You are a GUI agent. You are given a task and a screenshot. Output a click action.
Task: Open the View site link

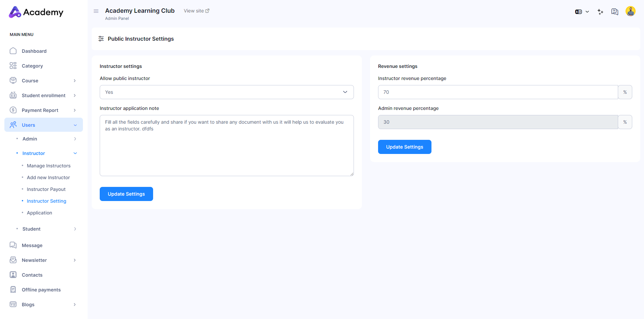coord(196,11)
